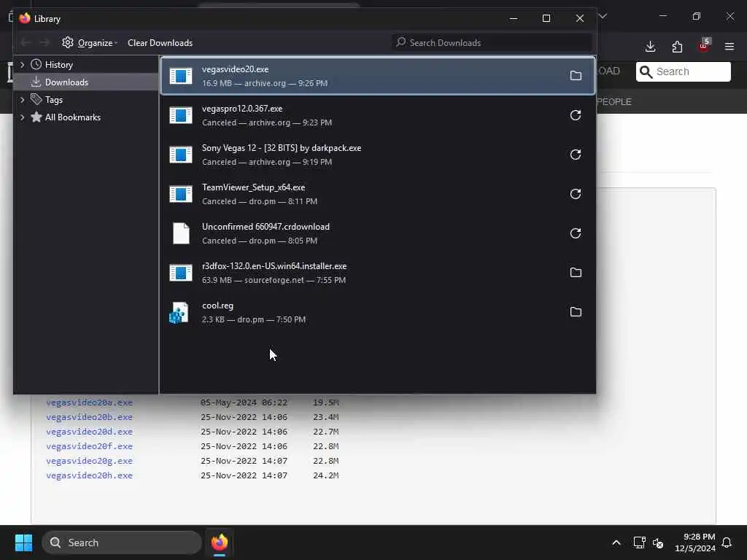Click taskbar Search box
Screen dimensions: 747x560
click(122, 542)
